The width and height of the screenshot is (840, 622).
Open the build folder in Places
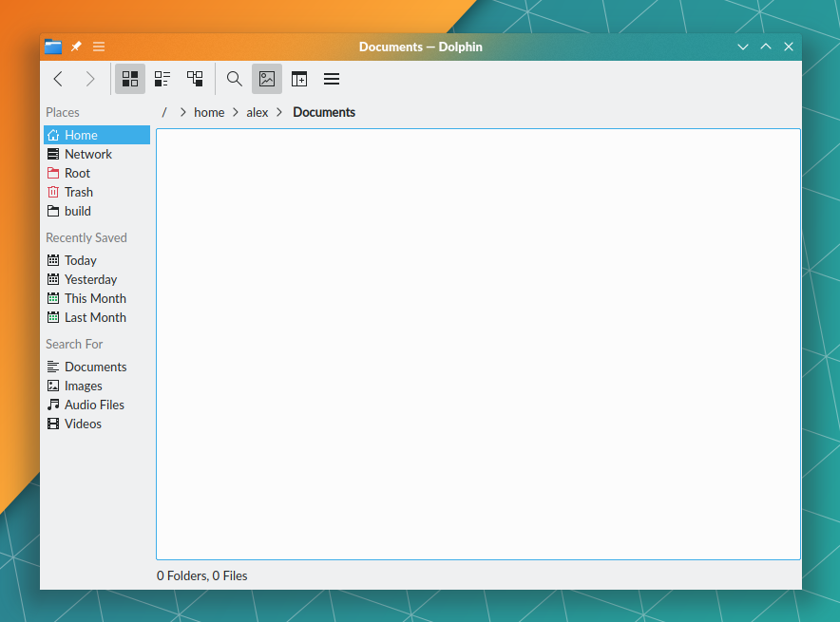click(97, 211)
